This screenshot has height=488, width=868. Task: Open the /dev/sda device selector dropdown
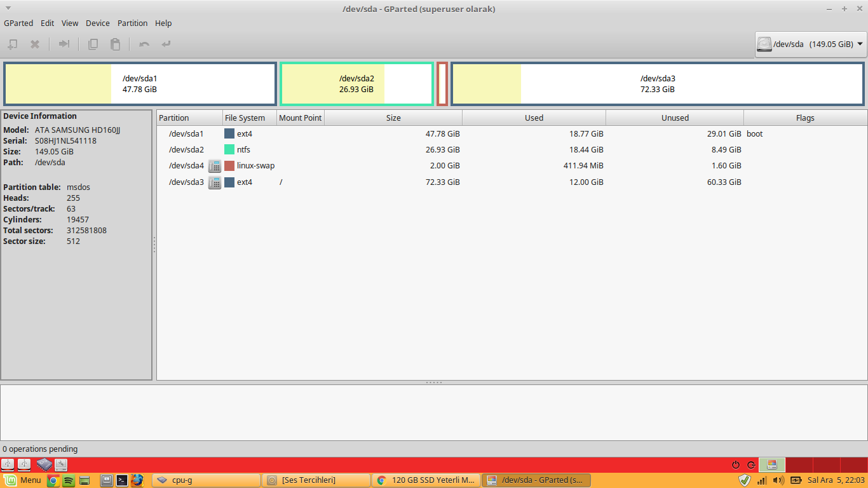[811, 44]
